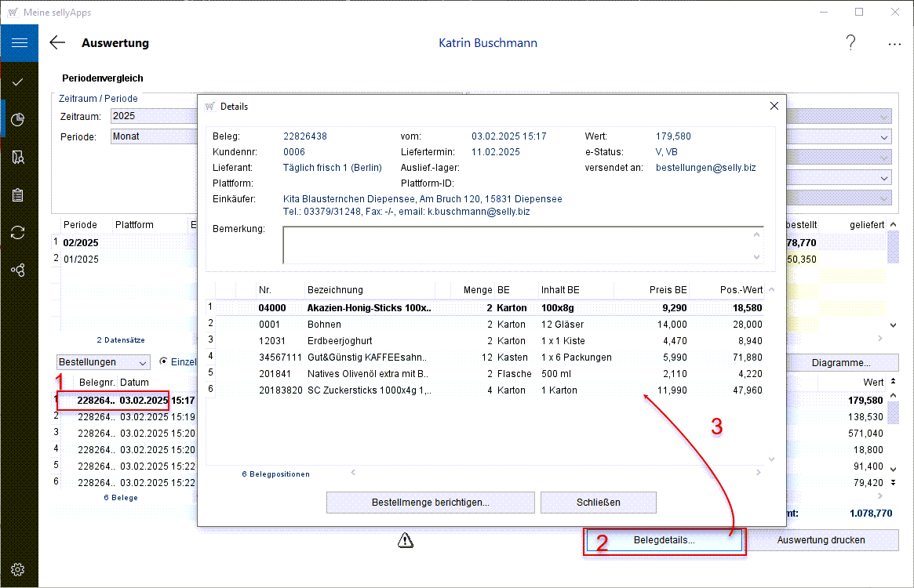914x588 pixels.
Task: Click the sync arrows sidebar icon
Action: tap(19, 232)
